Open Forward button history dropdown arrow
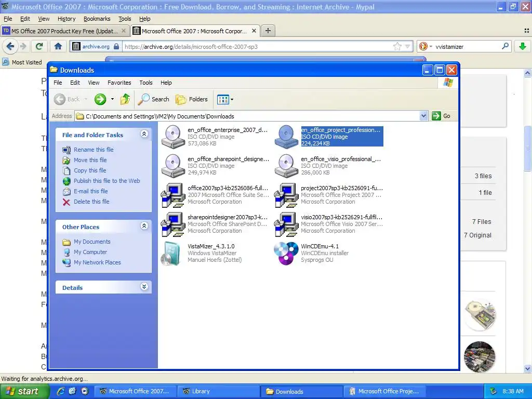532x399 pixels. [x=112, y=99]
